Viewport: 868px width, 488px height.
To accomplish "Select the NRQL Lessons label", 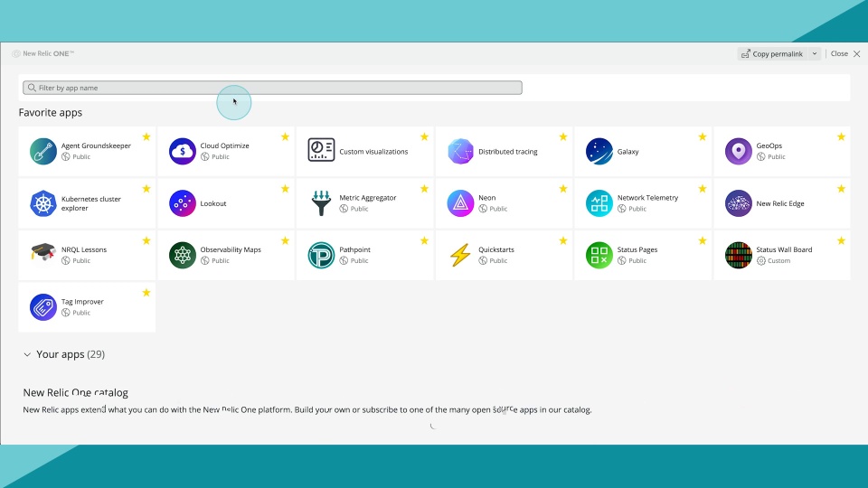I will 84,249.
